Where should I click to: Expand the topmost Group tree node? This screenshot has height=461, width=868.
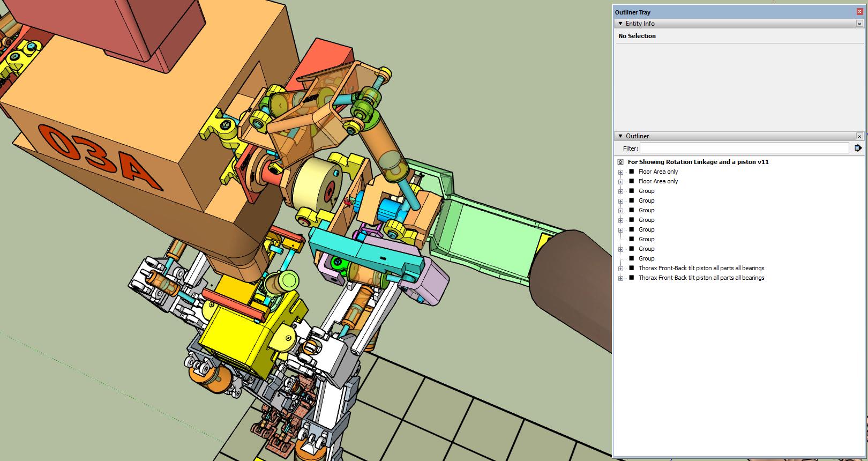620,191
